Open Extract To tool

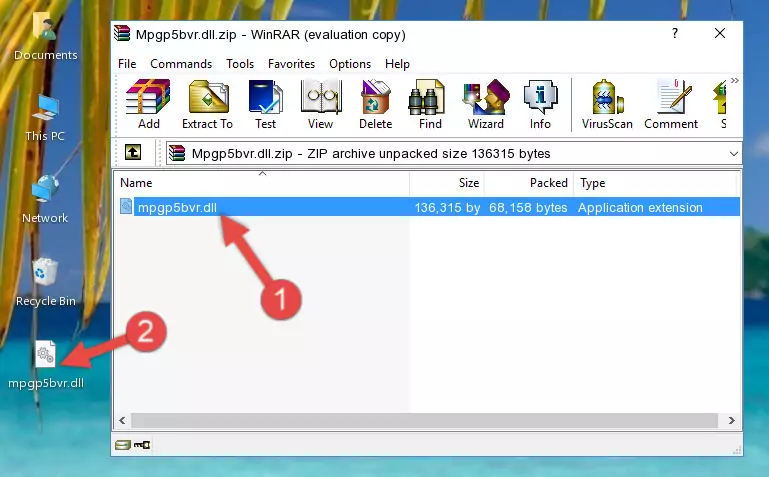point(207,104)
